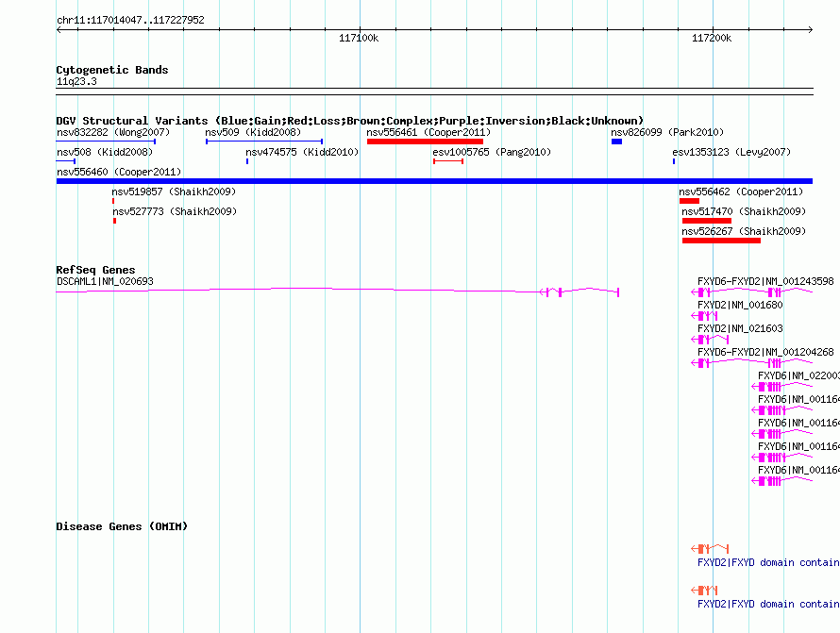
Task: Open the nsv508 (Kidd2008) variant label
Action: pos(105,152)
